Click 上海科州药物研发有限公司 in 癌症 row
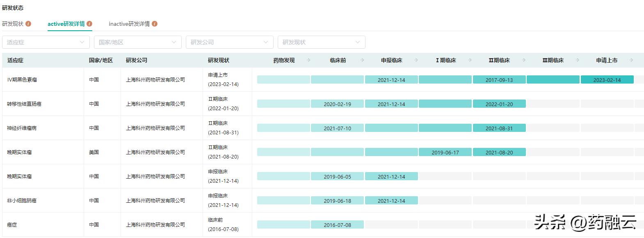Image resolution: width=644 pixels, height=238 pixels. coord(155,225)
